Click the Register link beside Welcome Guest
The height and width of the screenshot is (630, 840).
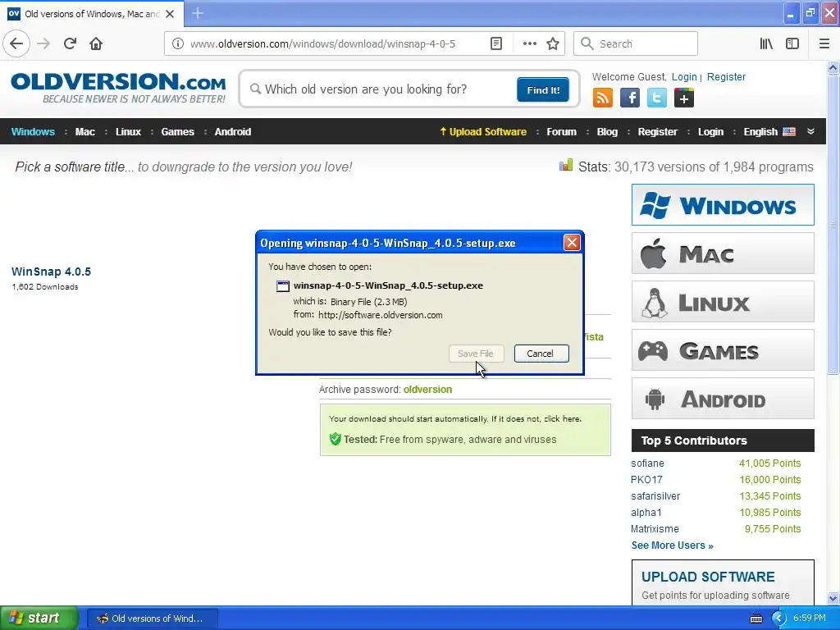[726, 76]
